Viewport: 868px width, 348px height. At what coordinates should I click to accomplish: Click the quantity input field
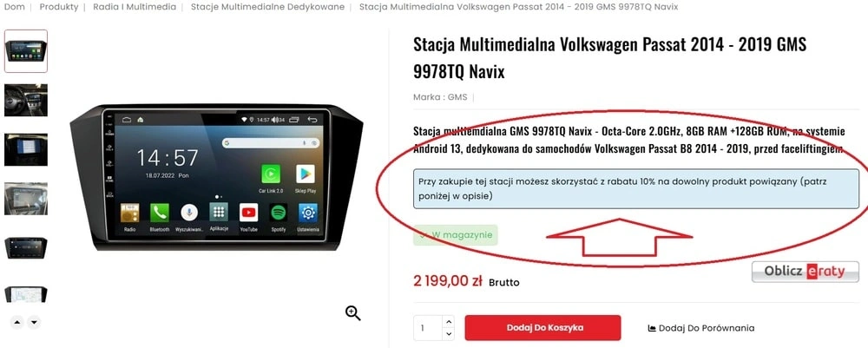(428, 328)
